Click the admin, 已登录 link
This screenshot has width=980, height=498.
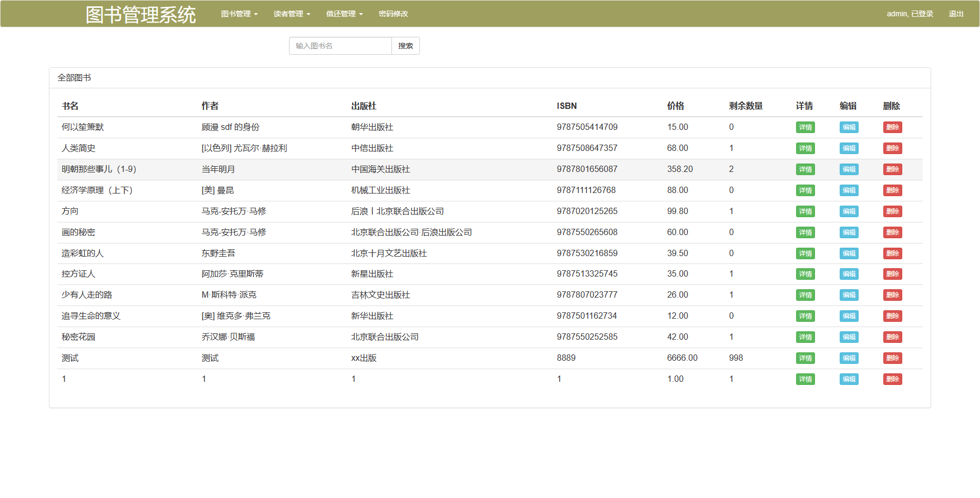(910, 14)
